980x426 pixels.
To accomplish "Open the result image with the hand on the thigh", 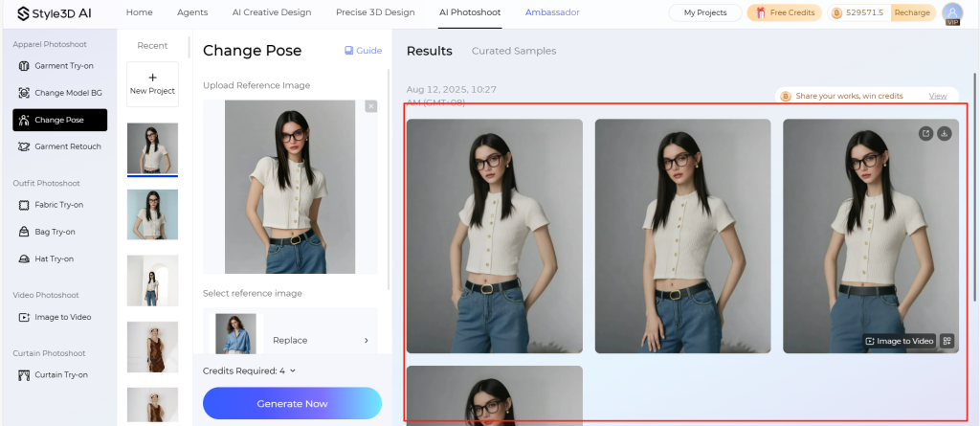I will (682, 235).
